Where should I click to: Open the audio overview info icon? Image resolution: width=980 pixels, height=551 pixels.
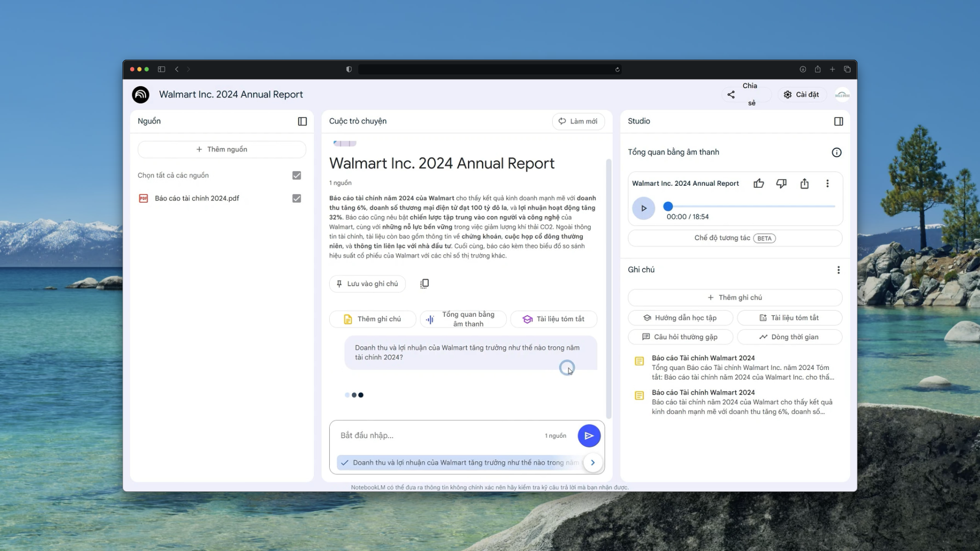[836, 153]
